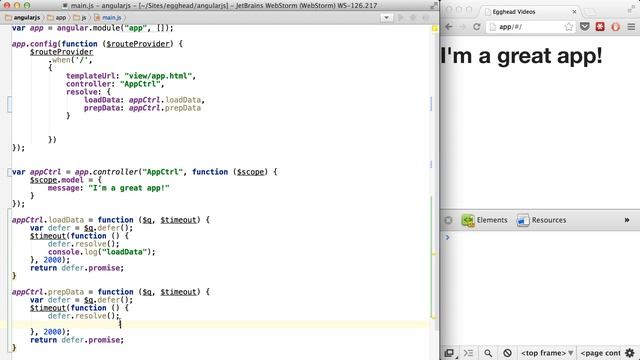Image resolution: width=640 pixels, height=360 pixels.
Task: Click the I'm a great app! page heading
Action: [522, 56]
